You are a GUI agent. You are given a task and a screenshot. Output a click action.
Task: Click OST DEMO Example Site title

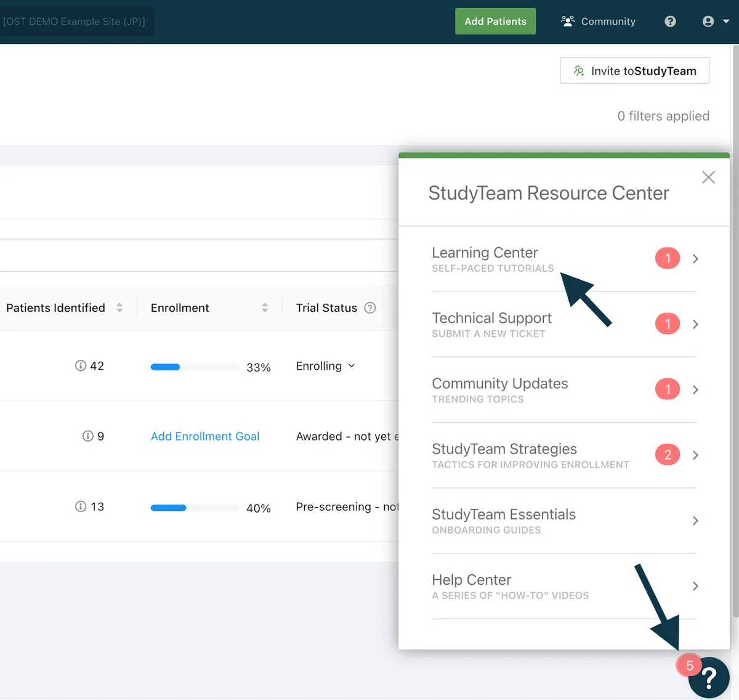pyautogui.click(x=74, y=21)
